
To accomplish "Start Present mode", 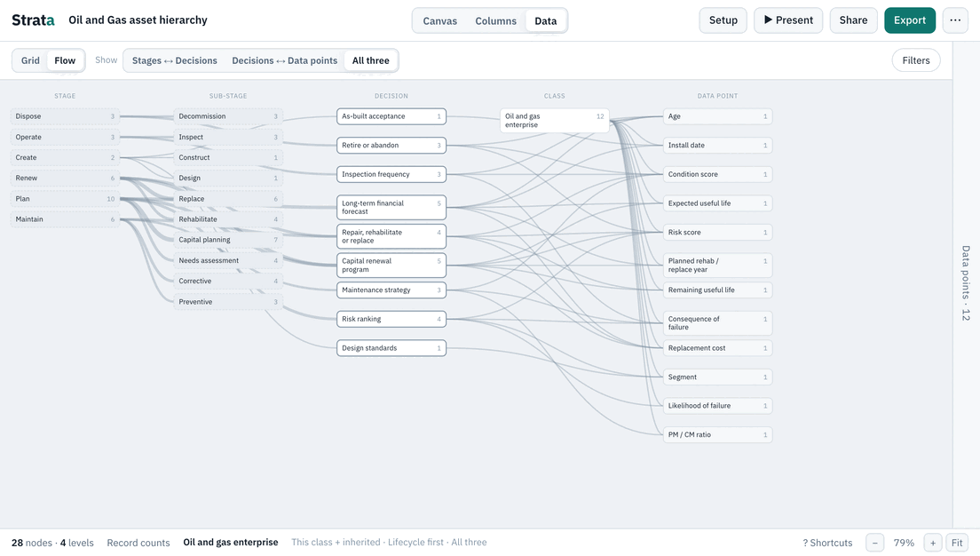I will click(788, 20).
